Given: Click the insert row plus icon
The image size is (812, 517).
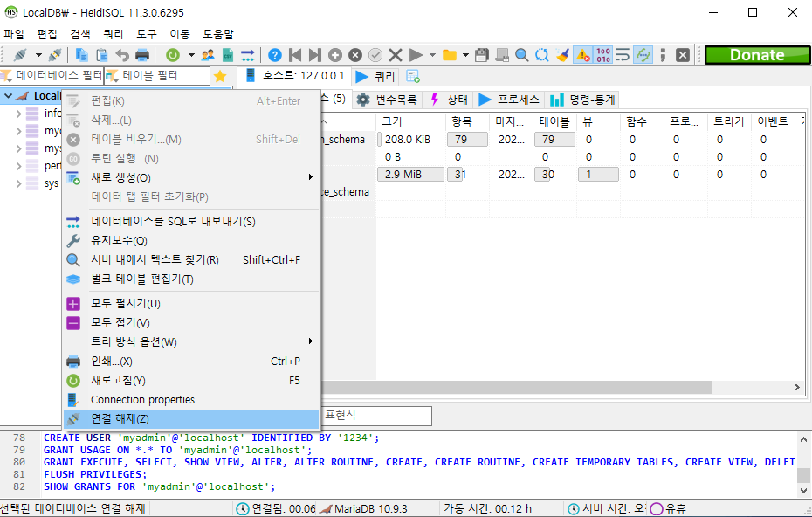Looking at the screenshot, I should point(335,55).
